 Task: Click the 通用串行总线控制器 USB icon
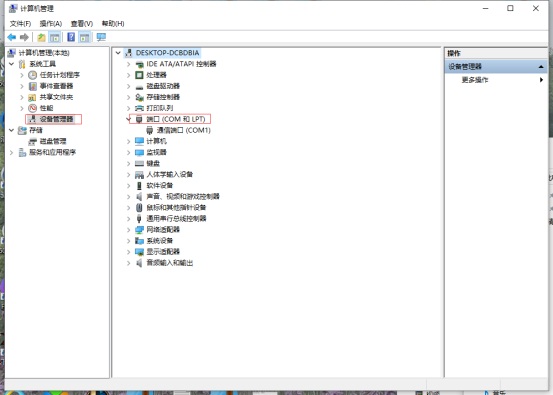coord(139,219)
